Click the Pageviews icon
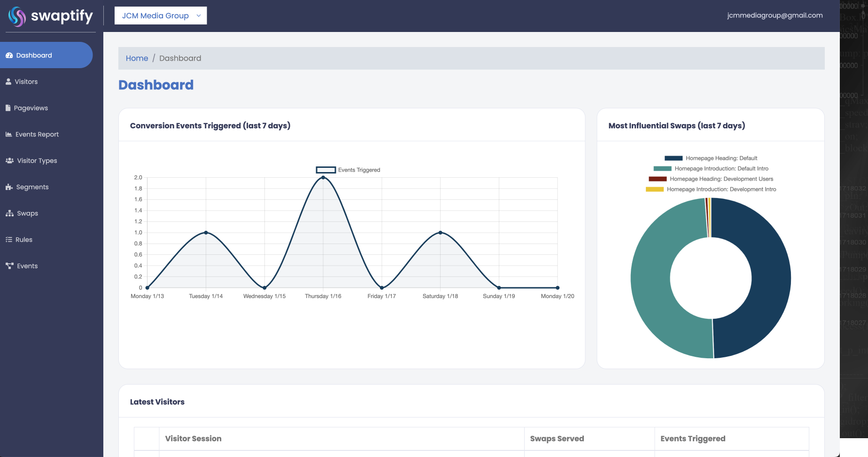868x457 pixels. pos(8,108)
